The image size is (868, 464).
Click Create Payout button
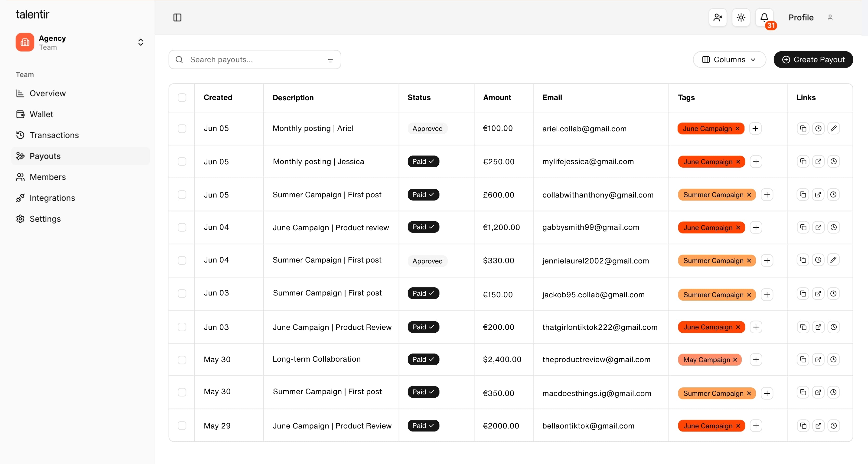813,60
